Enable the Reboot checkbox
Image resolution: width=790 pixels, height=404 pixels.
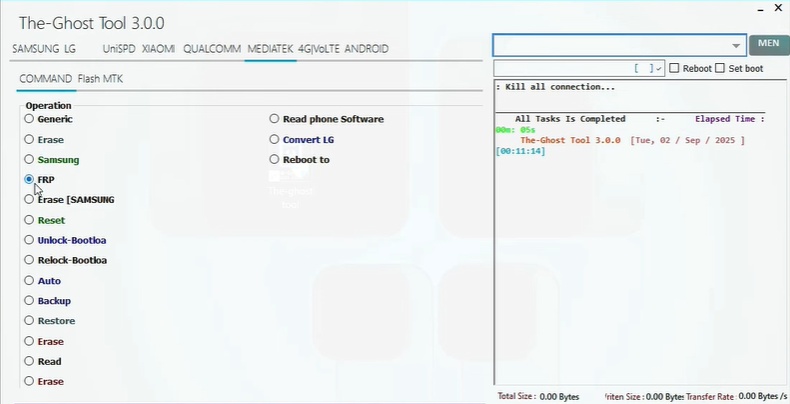(675, 68)
